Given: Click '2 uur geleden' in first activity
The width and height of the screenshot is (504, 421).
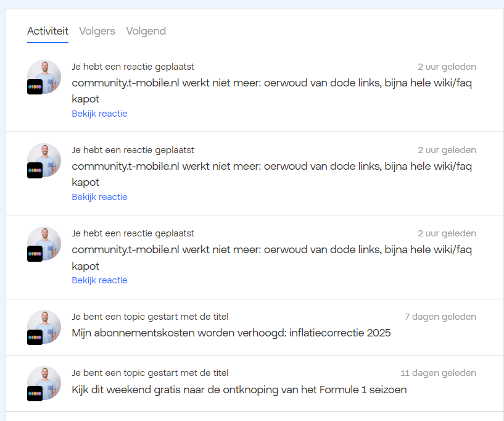Looking at the screenshot, I should tap(447, 67).
